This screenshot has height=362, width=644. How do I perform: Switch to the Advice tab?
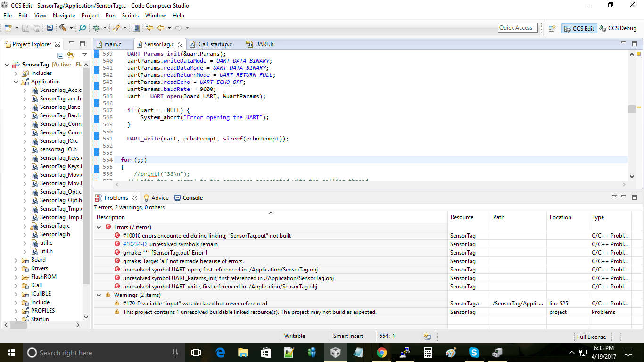156,198
